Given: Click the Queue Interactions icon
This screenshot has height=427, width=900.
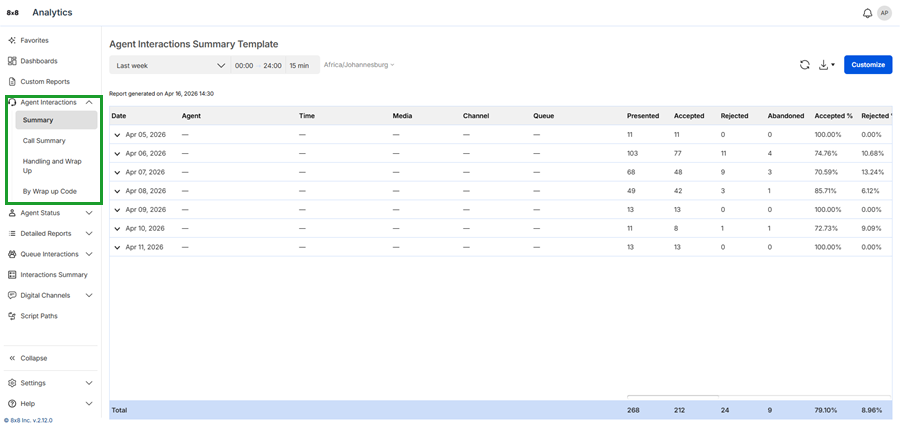Looking at the screenshot, I should coord(12,254).
